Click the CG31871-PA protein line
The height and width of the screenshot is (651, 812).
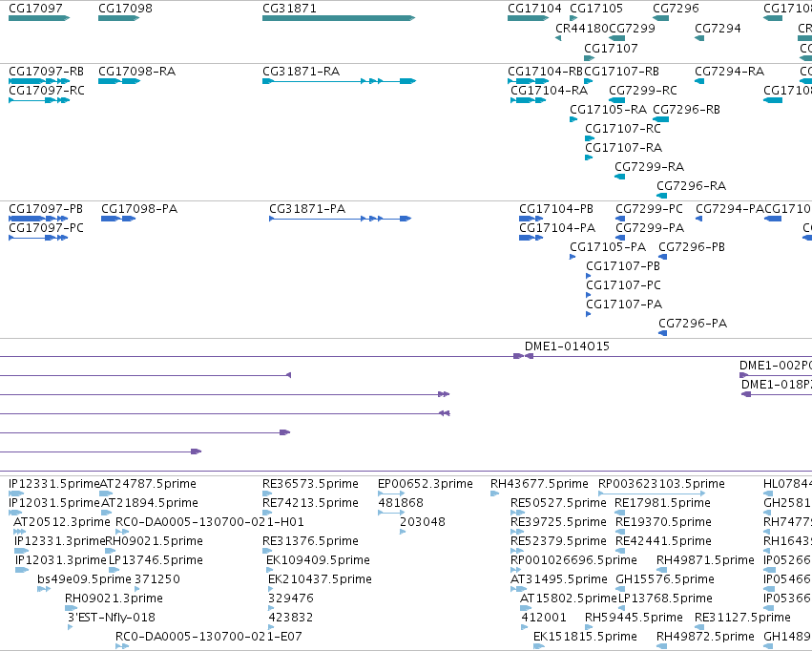coord(341,219)
